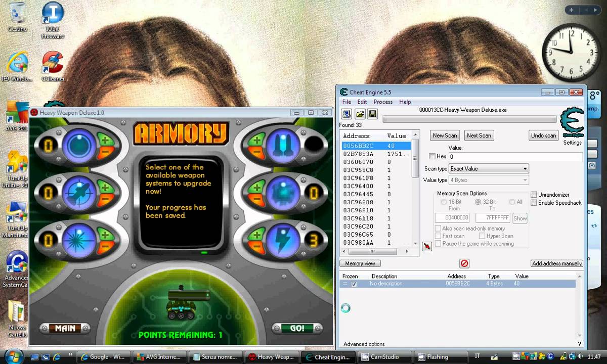The height and width of the screenshot is (364, 607).
Task: Open the Help menu in Cheat Engine
Action: pos(405,102)
